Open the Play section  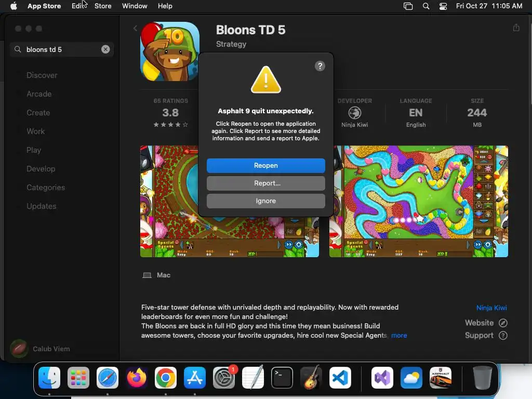pyautogui.click(x=34, y=150)
